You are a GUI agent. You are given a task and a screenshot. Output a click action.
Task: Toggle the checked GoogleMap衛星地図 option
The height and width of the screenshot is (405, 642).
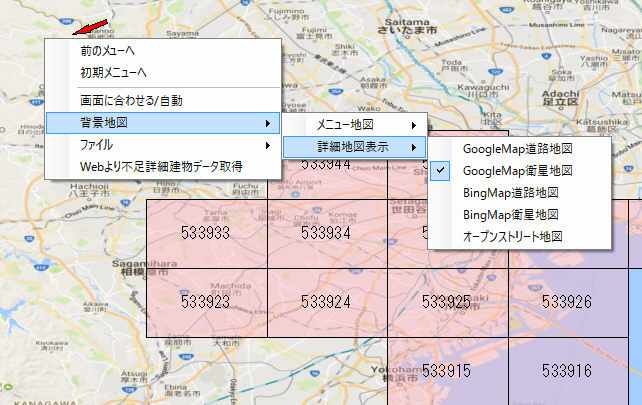point(517,170)
